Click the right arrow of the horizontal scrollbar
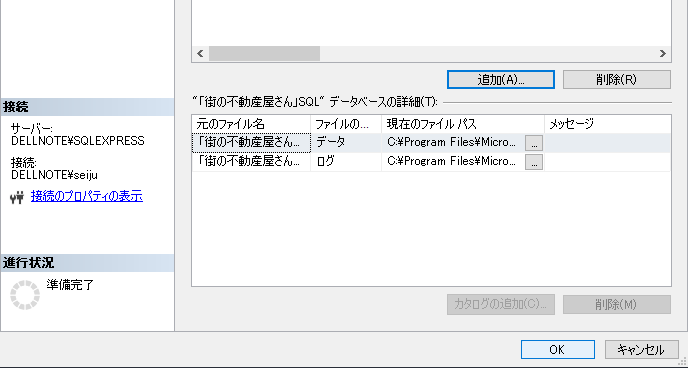The width and height of the screenshot is (688, 368). [x=663, y=54]
